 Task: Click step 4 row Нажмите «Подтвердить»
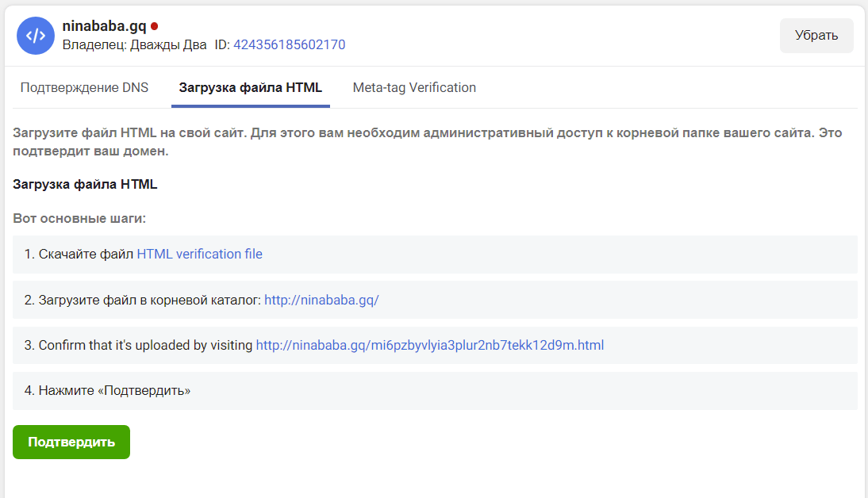(x=107, y=391)
